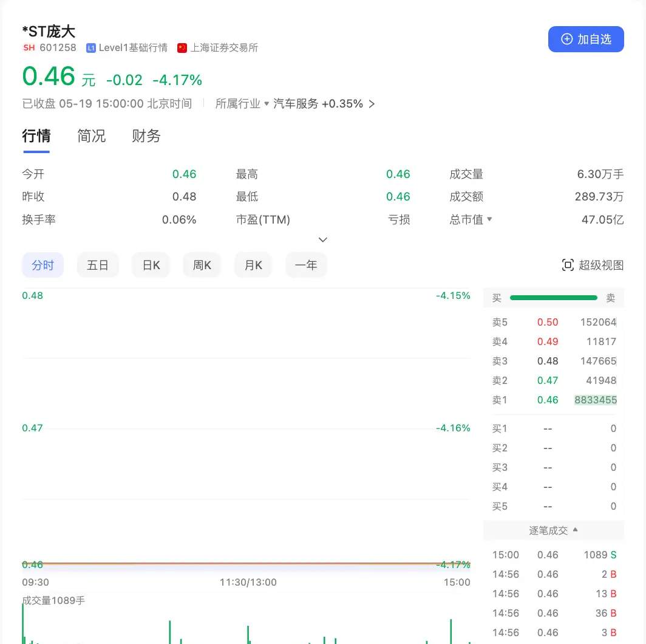
Task: Click the Level1基础行情 label
Action: coord(133,48)
